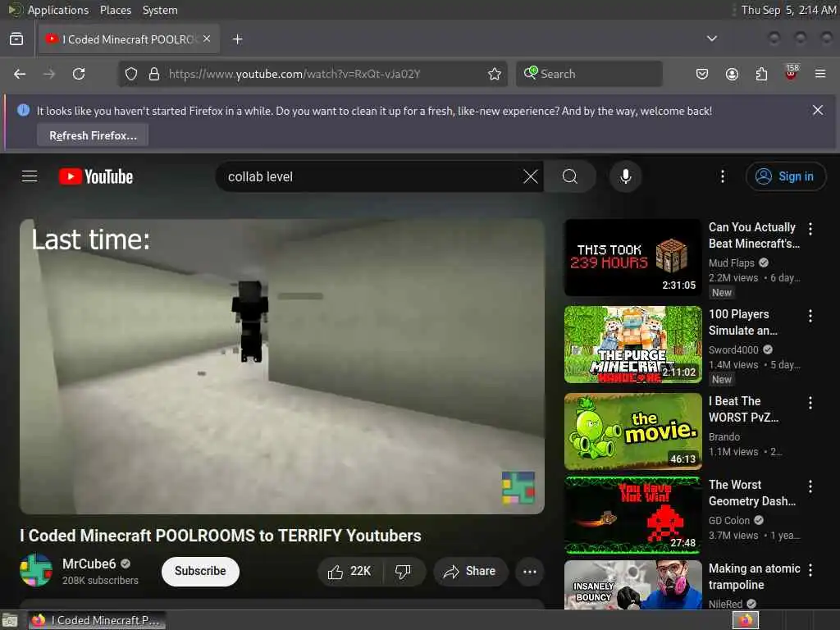
Task: Open options for Making an atomic trampoline video
Action: click(810, 570)
